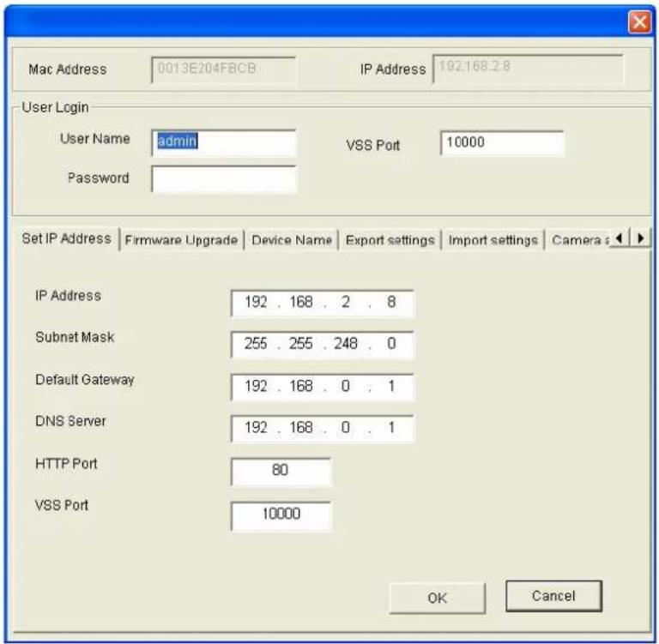659x644 pixels.
Task: Focus the User Name field containing admin
Action: pos(224,142)
